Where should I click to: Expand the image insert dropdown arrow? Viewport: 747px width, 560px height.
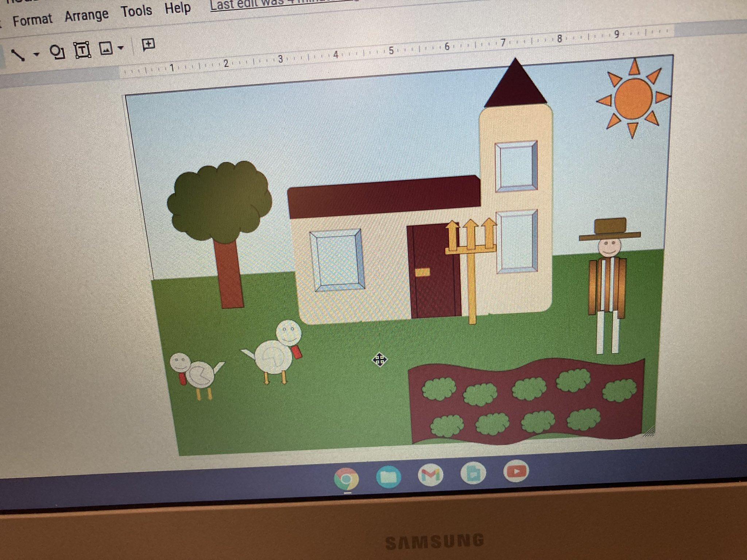(x=121, y=48)
